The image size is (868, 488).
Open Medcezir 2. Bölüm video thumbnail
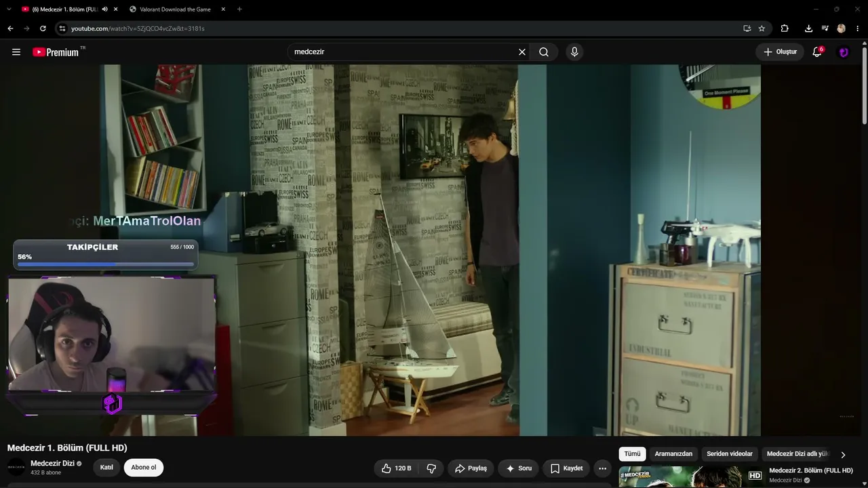point(691,477)
